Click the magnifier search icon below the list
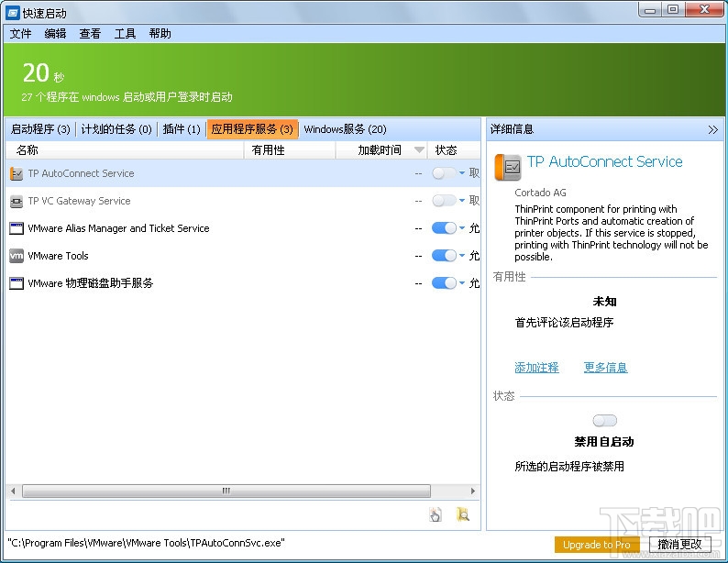This screenshot has width=728, height=563. point(463,514)
